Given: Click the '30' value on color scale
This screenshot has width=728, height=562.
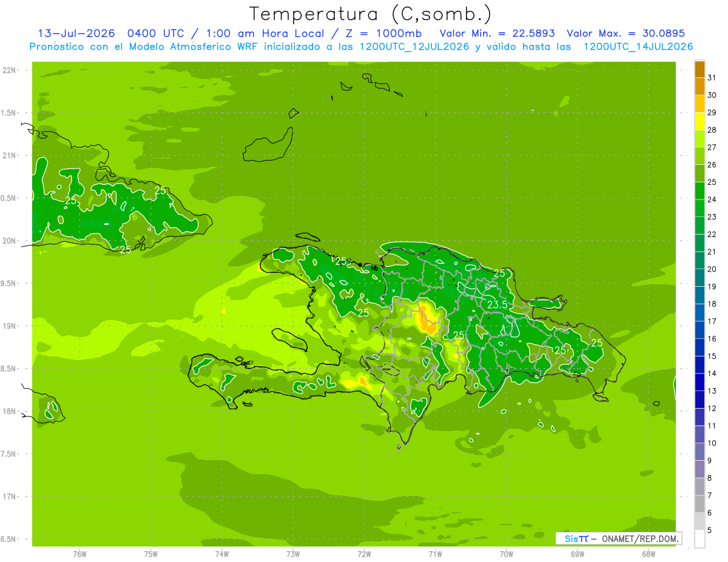Looking at the screenshot, I should 712,95.
